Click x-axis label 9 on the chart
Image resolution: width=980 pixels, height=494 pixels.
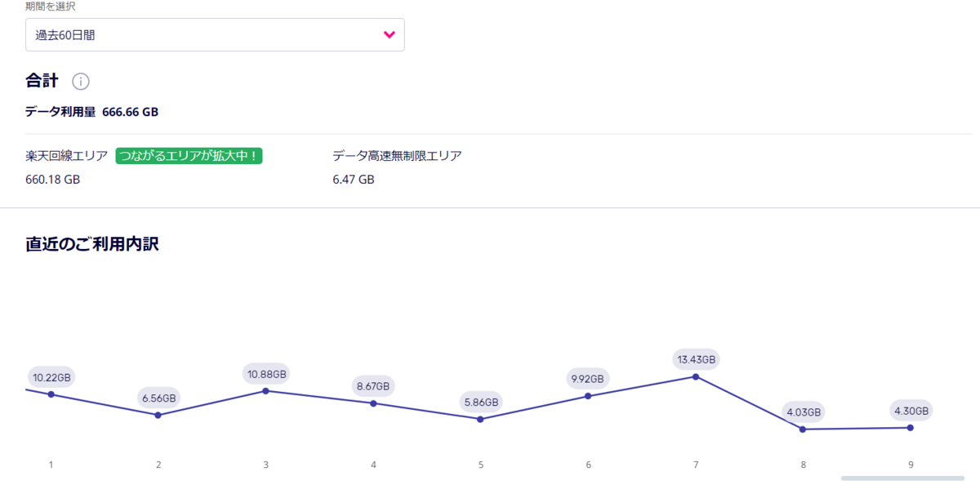(x=911, y=465)
